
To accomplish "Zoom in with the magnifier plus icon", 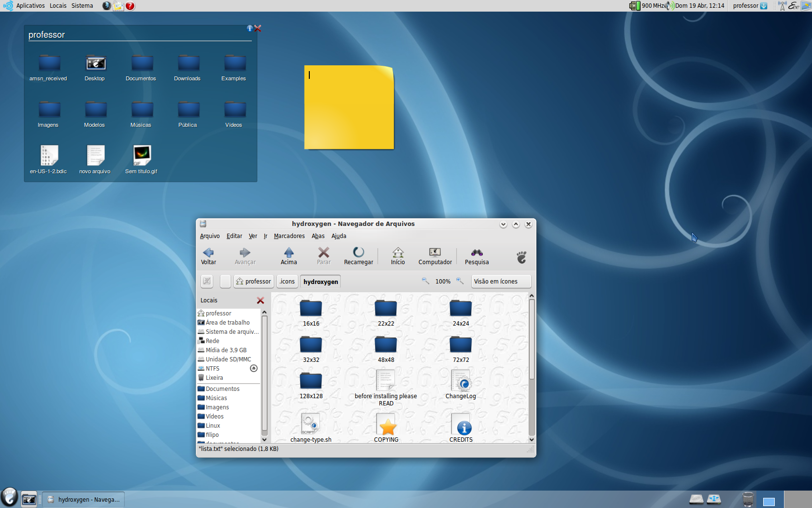I will (x=460, y=281).
